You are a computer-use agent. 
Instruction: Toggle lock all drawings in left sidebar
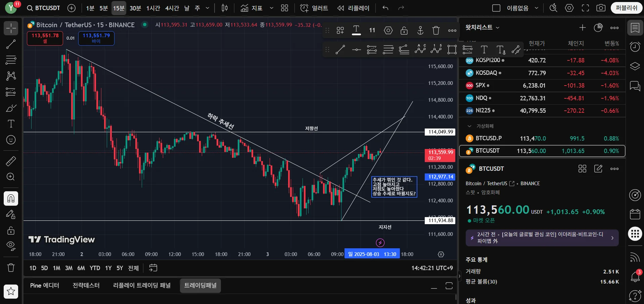(x=11, y=230)
